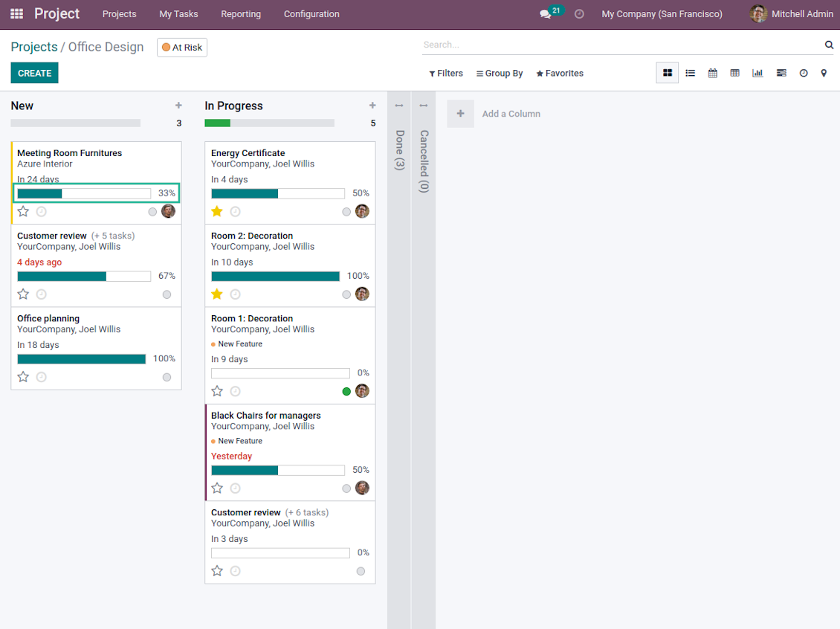Unstar the Energy Certificate task
The height and width of the screenshot is (629, 840).
coord(217,211)
